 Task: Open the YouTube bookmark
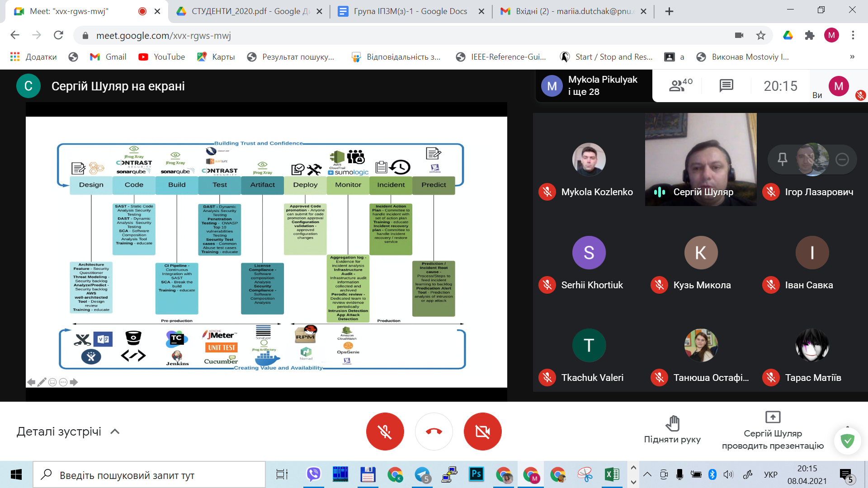coord(162,57)
